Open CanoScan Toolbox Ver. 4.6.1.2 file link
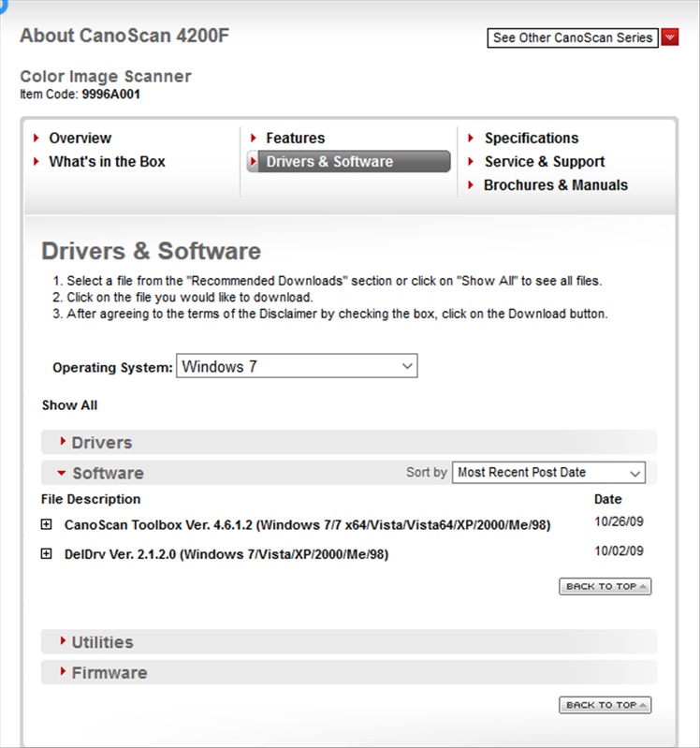Viewport: 700px width, 748px height. tap(307, 525)
